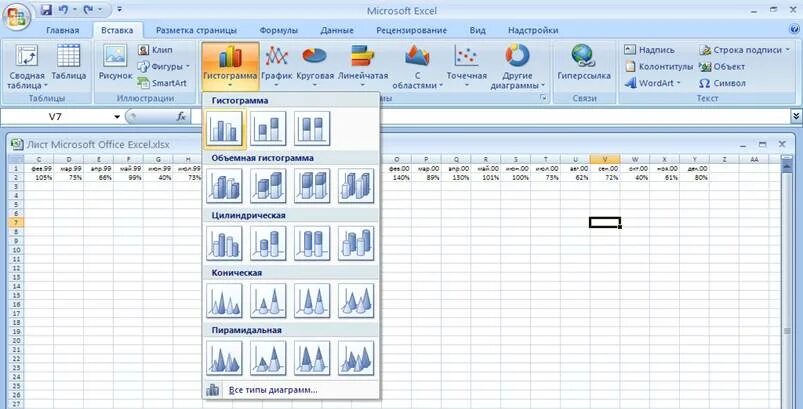Open Строка подписи signature line menu
The height and width of the screenshot is (409, 803).
[745, 50]
